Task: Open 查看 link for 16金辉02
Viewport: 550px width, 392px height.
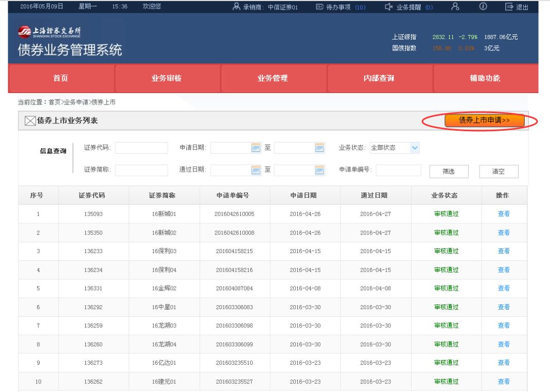Action: [504, 288]
